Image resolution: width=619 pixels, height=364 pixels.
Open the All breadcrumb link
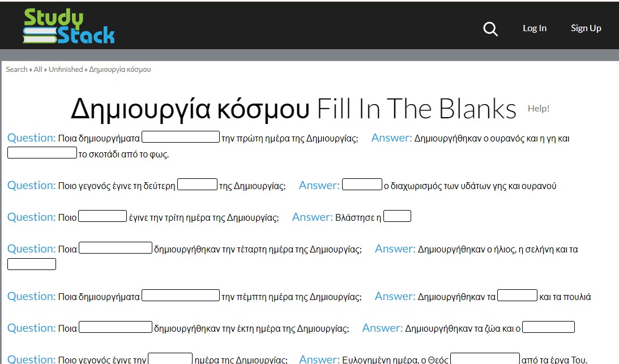(x=38, y=70)
